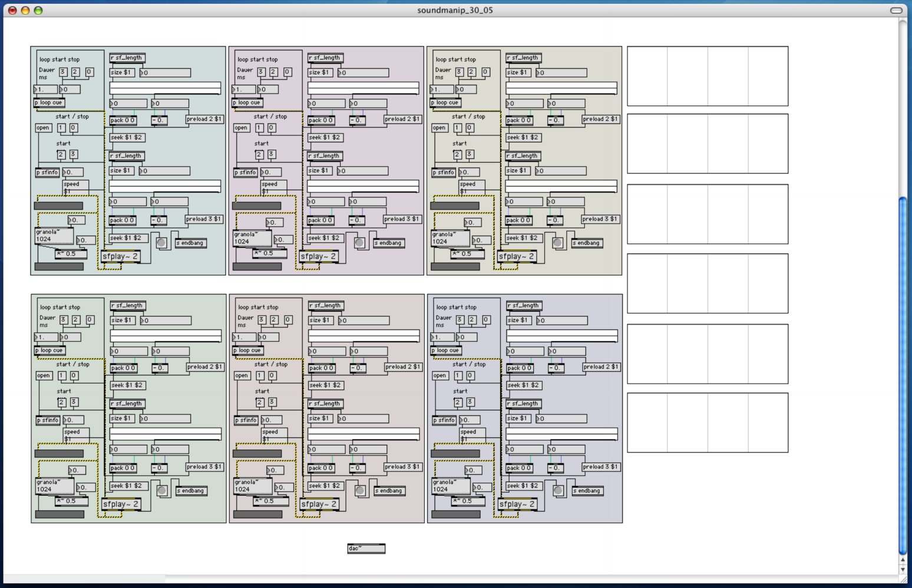The height and width of the screenshot is (588, 912).
Task: Select "sfplay~ 2" object in top-middle panel
Action: tap(318, 256)
